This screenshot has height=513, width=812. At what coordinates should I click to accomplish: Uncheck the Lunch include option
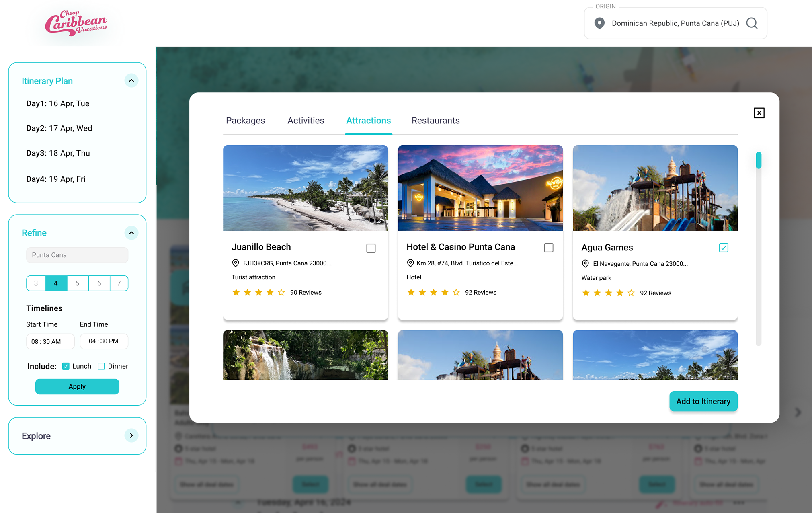tap(66, 366)
